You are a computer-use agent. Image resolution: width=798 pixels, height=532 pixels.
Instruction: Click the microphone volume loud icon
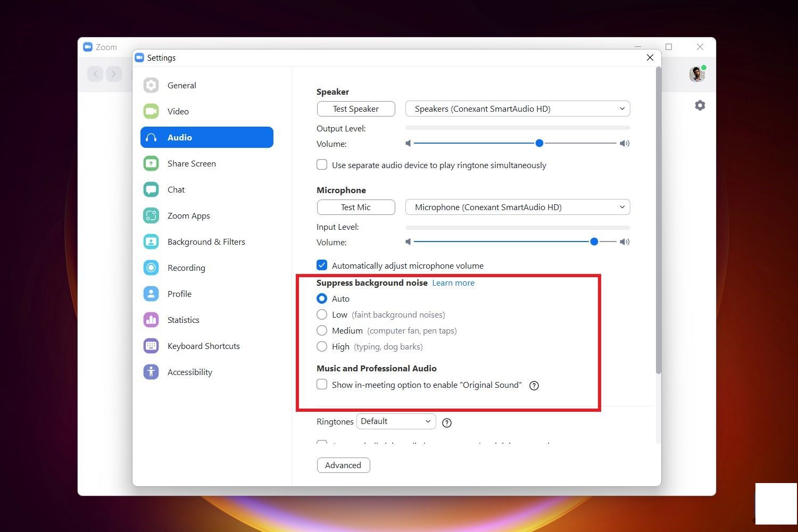(x=625, y=242)
